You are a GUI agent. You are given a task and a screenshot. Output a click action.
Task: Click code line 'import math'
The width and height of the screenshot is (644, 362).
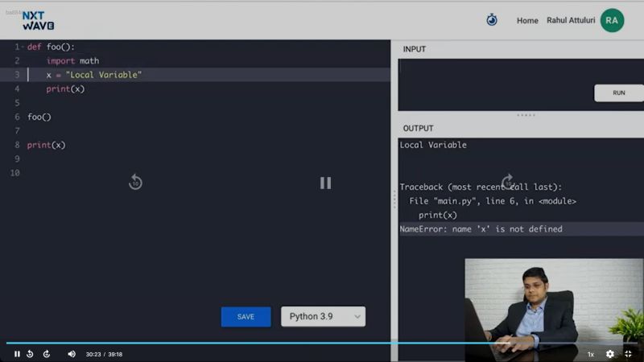point(72,61)
